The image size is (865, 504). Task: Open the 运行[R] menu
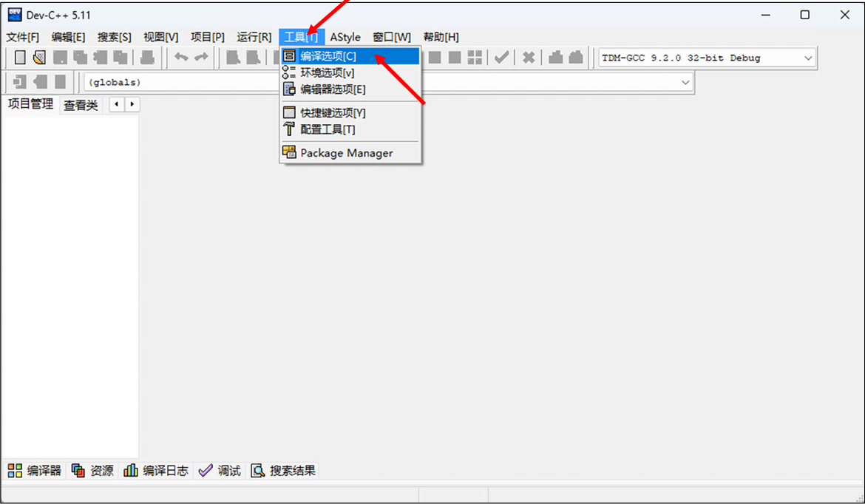pyautogui.click(x=254, y=37)
